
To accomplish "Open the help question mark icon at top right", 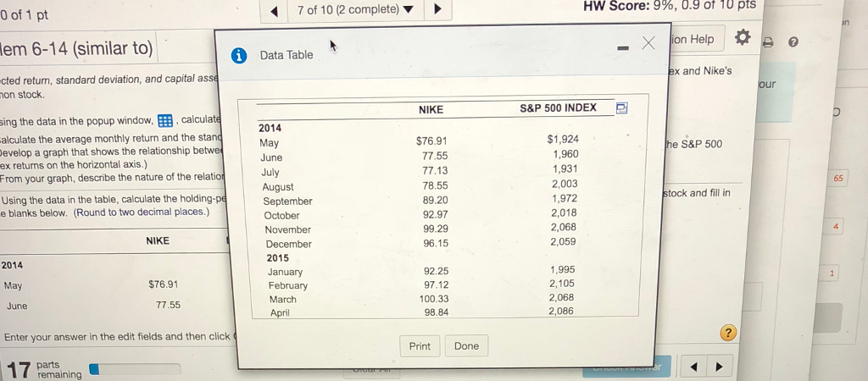I will pyautogui.click(x=793, y=41).
